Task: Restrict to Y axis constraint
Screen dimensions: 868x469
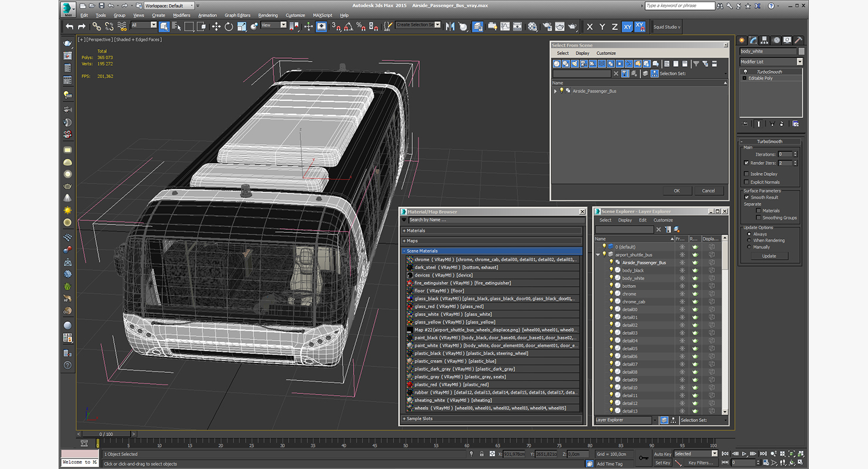Action: point(602,26)
